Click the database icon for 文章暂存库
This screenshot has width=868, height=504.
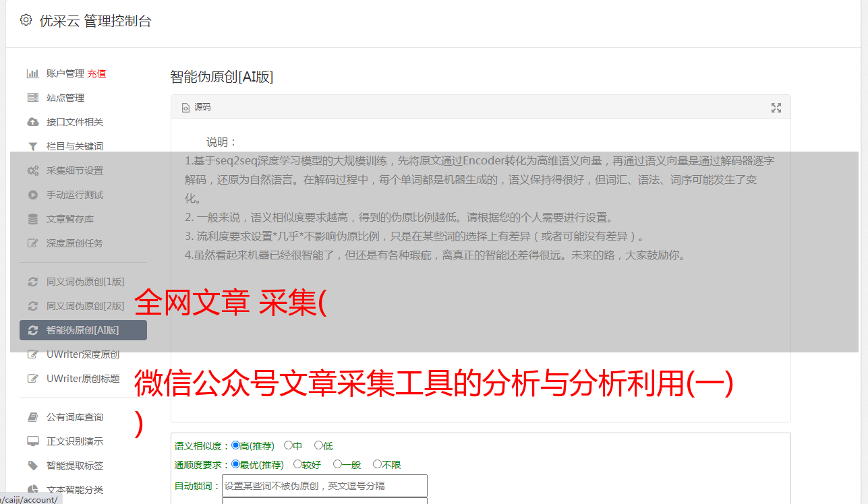[x=32, y=219]
